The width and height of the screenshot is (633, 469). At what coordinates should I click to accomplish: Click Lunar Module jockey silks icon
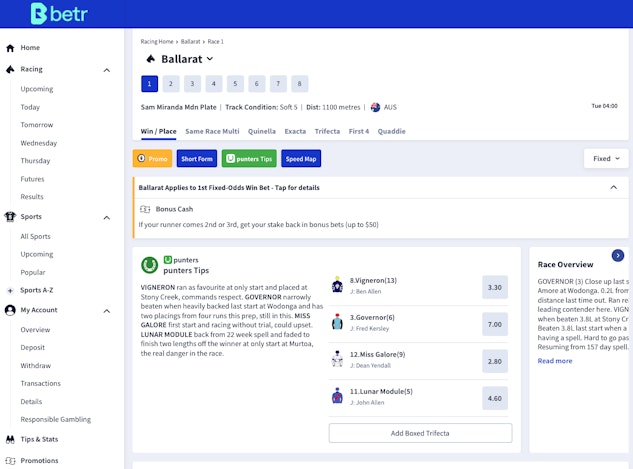(x=338, y=396)
